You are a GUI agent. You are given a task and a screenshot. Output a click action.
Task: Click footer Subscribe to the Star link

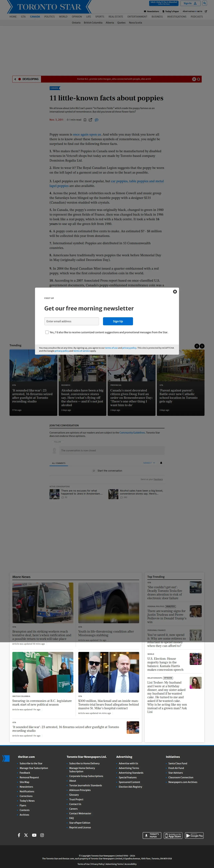click(x=31, y=764)
